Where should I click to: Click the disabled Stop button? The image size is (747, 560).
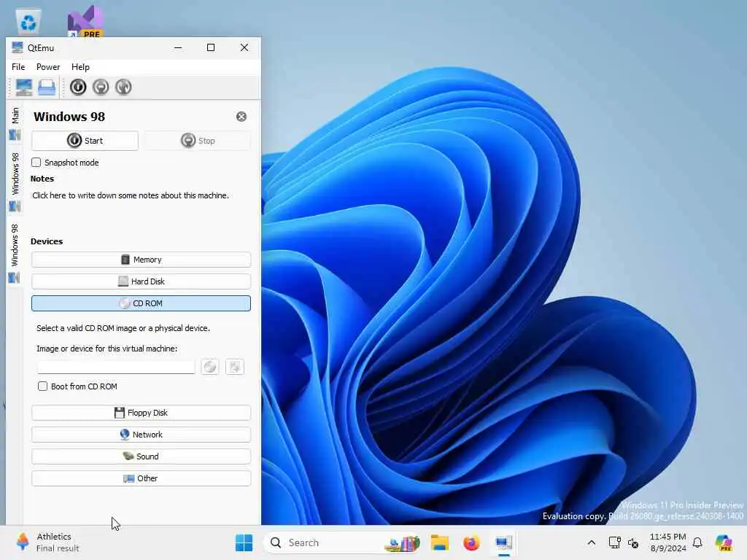click(197, 141)
